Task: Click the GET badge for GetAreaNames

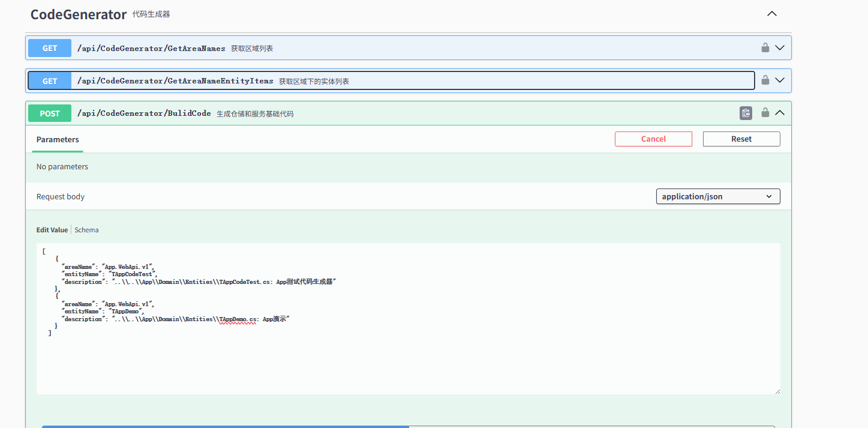Action: coord(50,48)
